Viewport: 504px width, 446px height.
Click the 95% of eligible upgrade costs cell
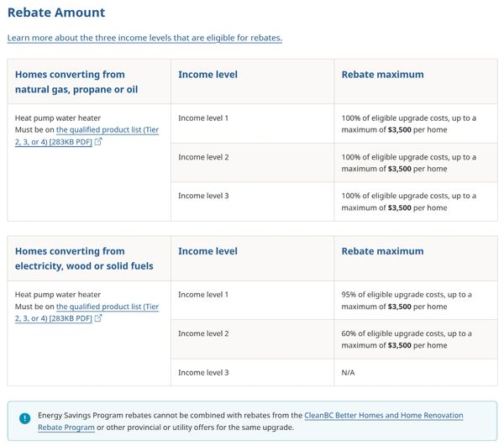click(x=407, y=300)
